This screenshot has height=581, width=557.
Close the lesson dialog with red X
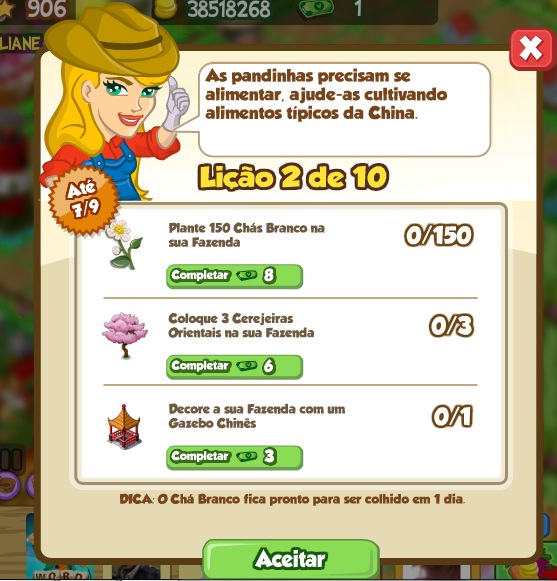click(531, 50)
